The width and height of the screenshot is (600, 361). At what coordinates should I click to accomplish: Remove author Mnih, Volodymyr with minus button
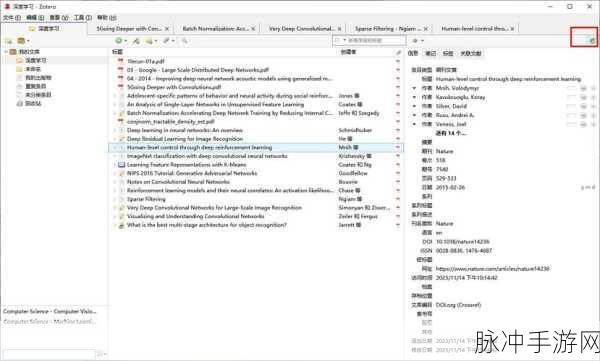tap(583, 88)
